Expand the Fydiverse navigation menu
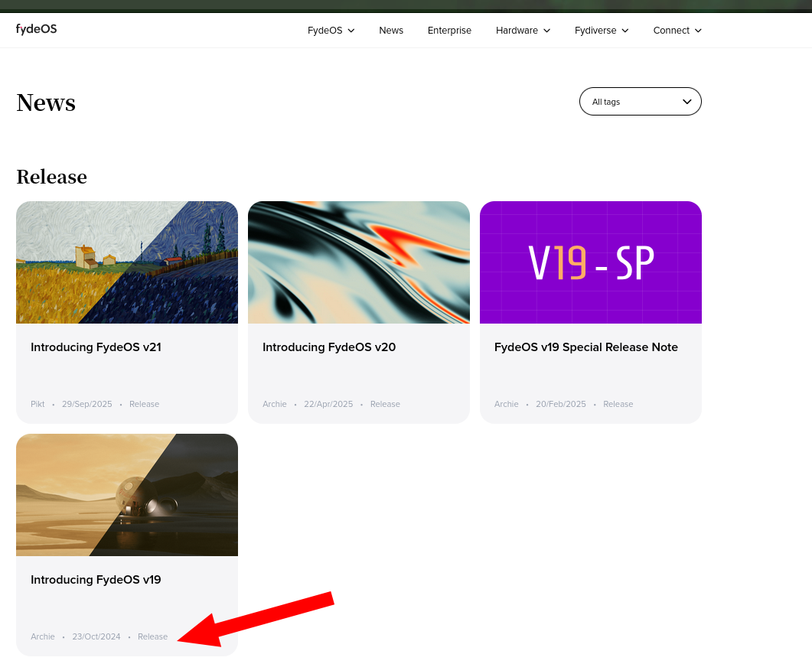 [602, 31]
